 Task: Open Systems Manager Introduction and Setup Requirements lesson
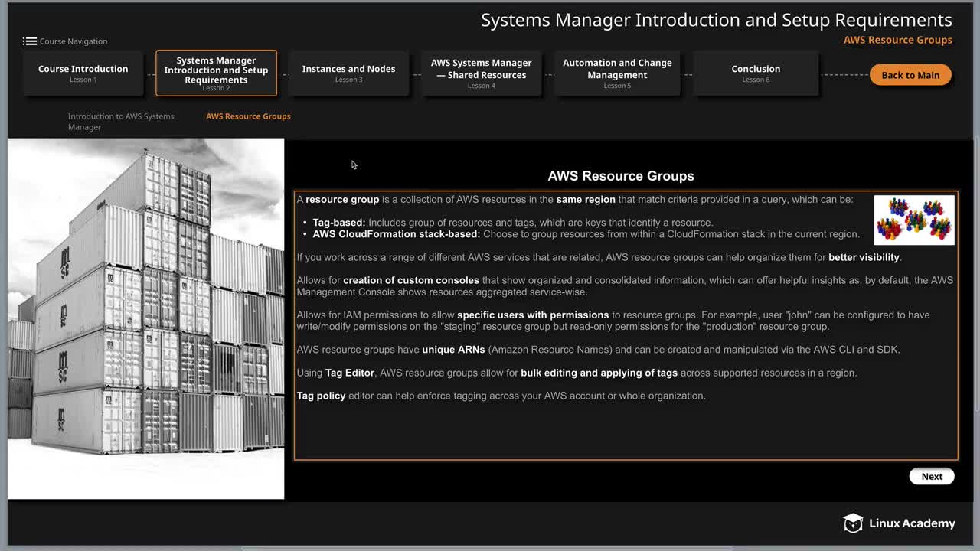click(x=216, y=73)
